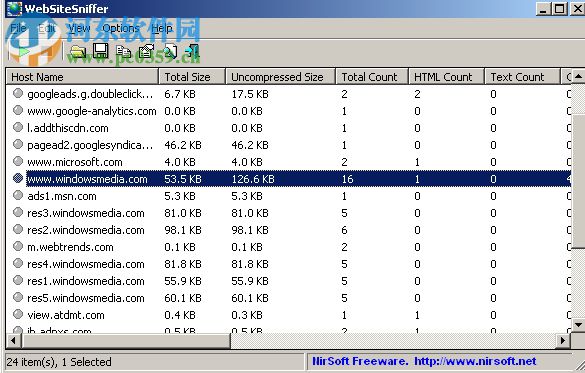Viewport: 585px width, 373px height.
Task: Click the vertical scrollbar up arrow
Action: click(x=578, y=76)
